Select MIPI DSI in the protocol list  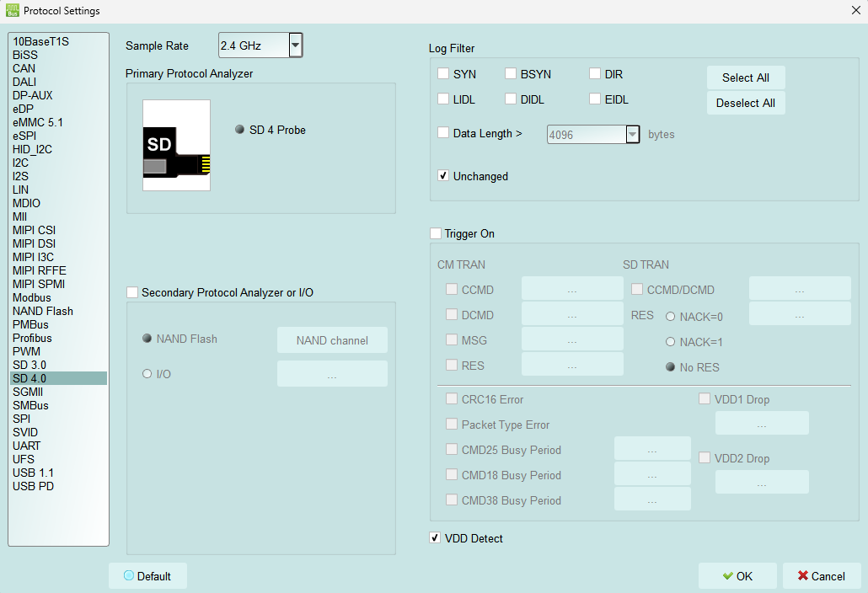(x=59, y=243)
